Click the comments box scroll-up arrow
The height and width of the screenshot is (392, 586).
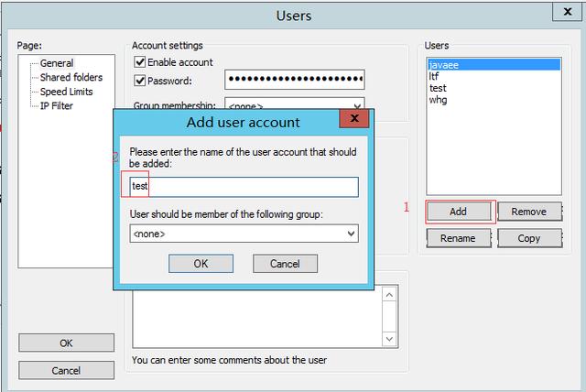pyautogui.click(x=389, y=294)
